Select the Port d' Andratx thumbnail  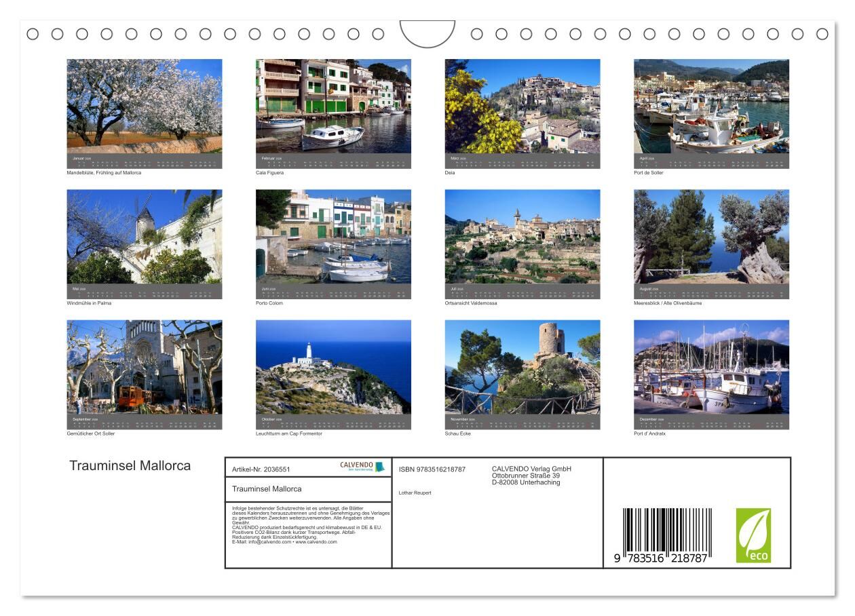click(x=711, y=367)
